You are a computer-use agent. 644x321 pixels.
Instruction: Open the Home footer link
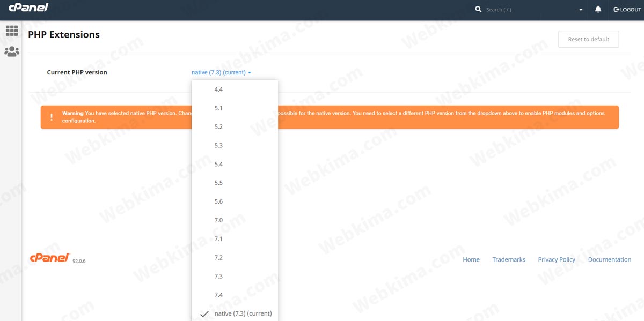471,259
